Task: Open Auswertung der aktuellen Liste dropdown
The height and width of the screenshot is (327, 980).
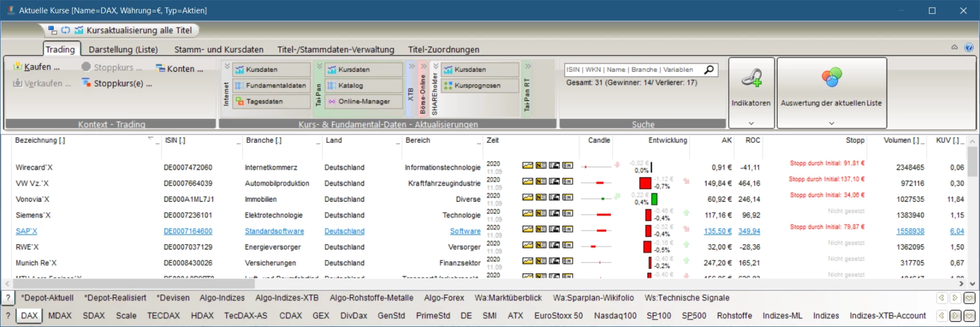Action: click(x=831, y=123)
